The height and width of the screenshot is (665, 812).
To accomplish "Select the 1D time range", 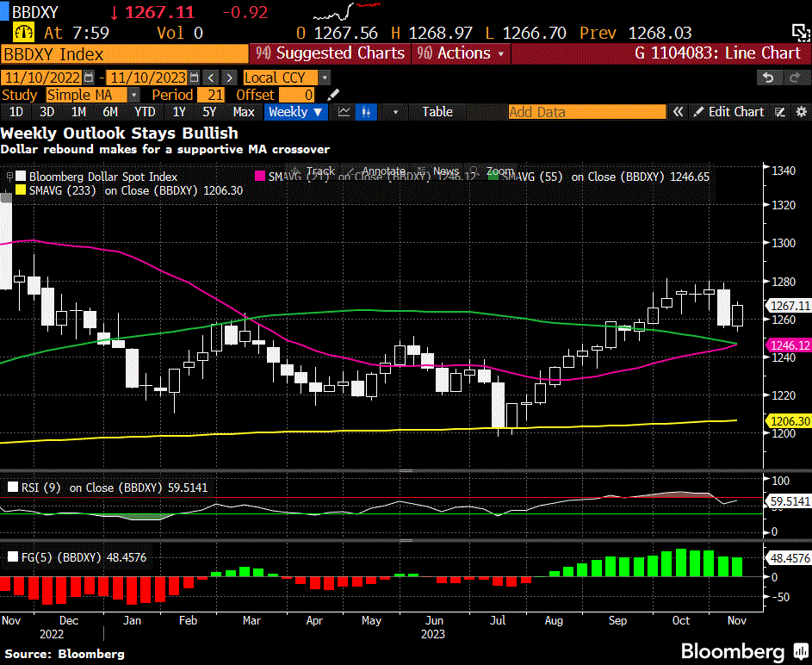I will coord(16,112).
